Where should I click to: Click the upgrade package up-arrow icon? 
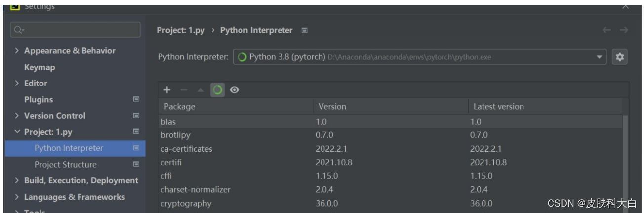click(200, 90)
